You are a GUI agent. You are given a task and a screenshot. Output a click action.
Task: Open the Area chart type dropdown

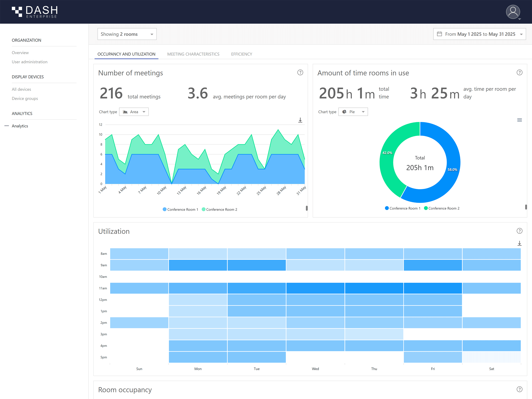[134, 112]
